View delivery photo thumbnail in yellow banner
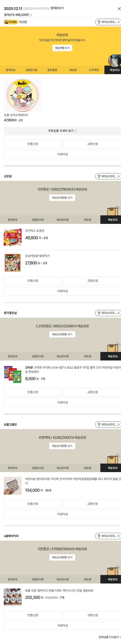This screenshot has width=121, height=644. 115,61
